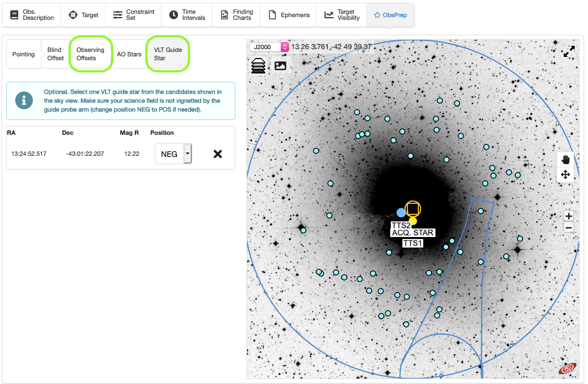Open the J2000 coordinate frame dropdown

pos(269,47)
